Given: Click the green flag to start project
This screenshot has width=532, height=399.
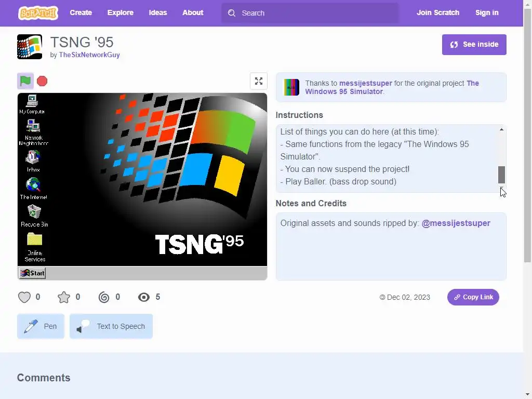Looking at the screenshot, I should [25, 81].
